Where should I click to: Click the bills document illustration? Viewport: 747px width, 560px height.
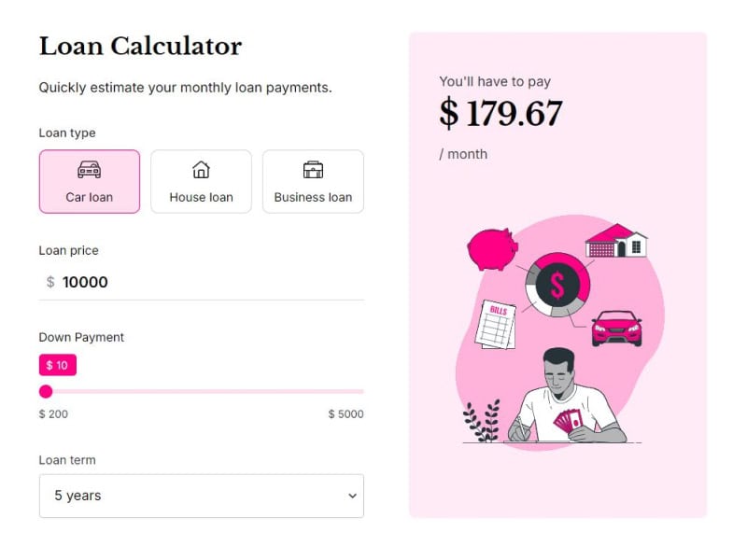[x=498, y=322]
